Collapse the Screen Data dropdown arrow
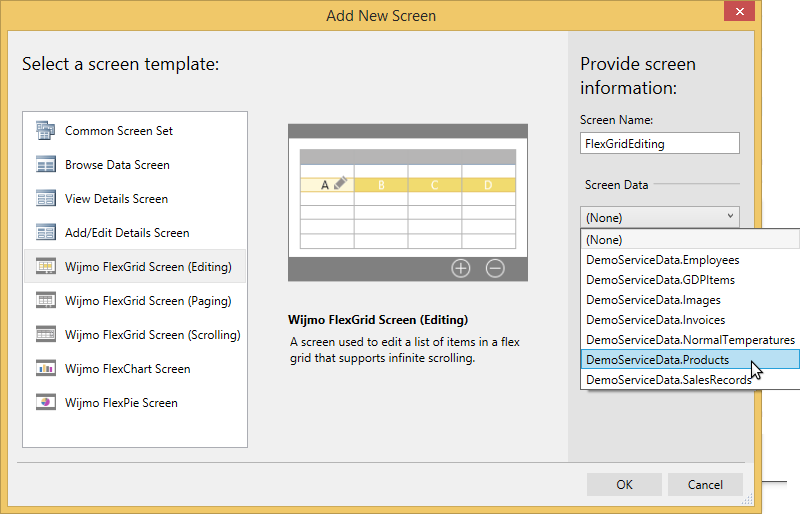The width and height of the screenshot is (800, 514). pos(729,216)
